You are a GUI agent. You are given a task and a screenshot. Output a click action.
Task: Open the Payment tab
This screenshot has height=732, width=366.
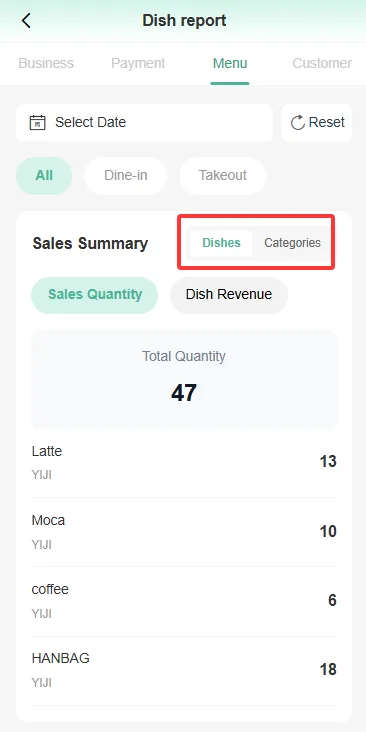138,63
